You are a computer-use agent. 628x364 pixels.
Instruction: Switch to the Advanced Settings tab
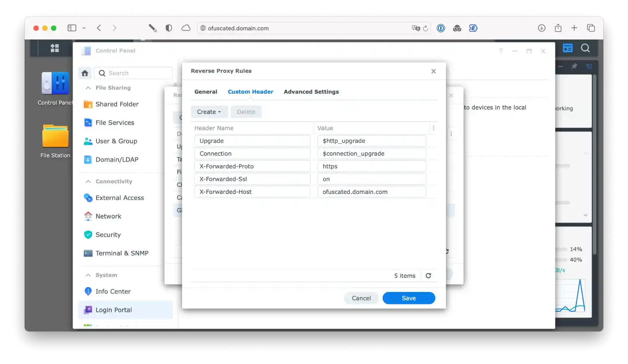(311, 92)
